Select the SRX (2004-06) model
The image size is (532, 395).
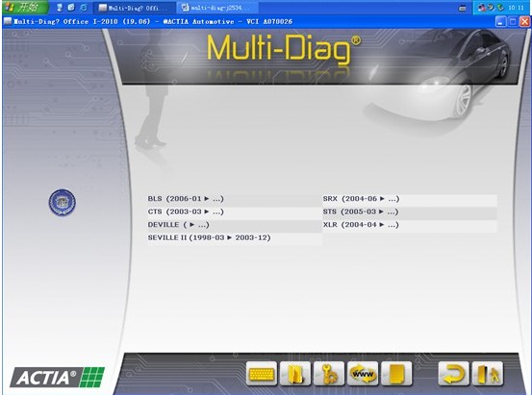click(x=361, y=199)
